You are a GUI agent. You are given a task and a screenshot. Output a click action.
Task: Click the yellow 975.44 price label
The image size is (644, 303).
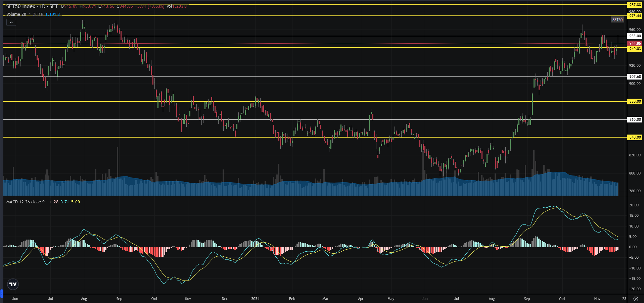click(x=635, y=16)
